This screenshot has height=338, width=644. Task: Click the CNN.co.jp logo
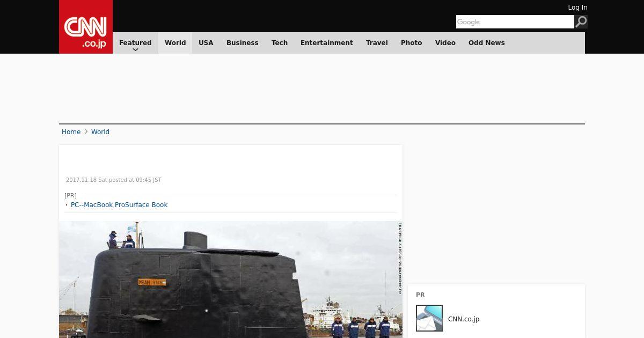click(86, 27)
